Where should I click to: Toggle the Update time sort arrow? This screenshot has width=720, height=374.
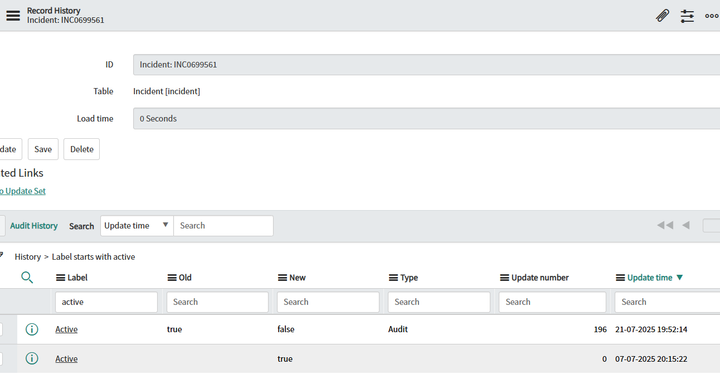coord(680,278)
